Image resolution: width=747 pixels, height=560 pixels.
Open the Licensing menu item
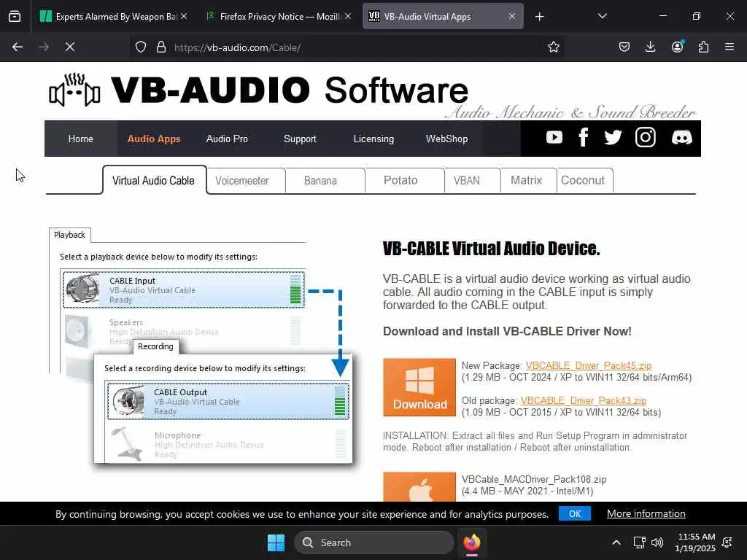click(x=373, y=139)
